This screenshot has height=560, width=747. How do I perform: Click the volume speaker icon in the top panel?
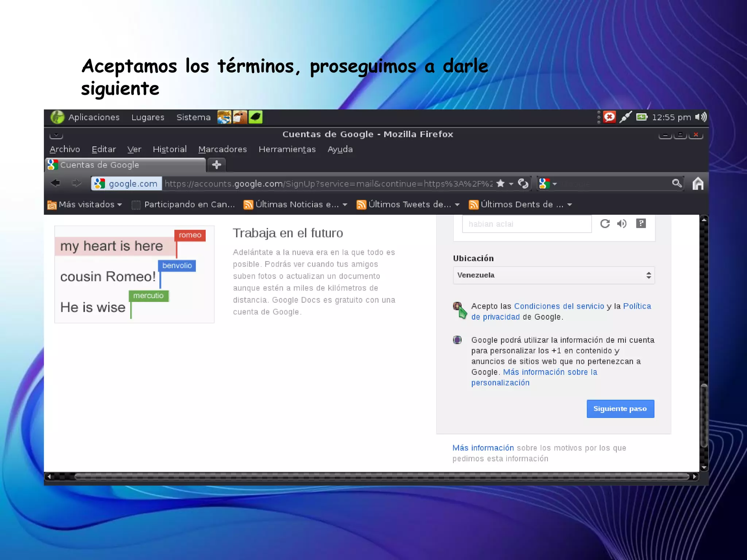[701, 117]
